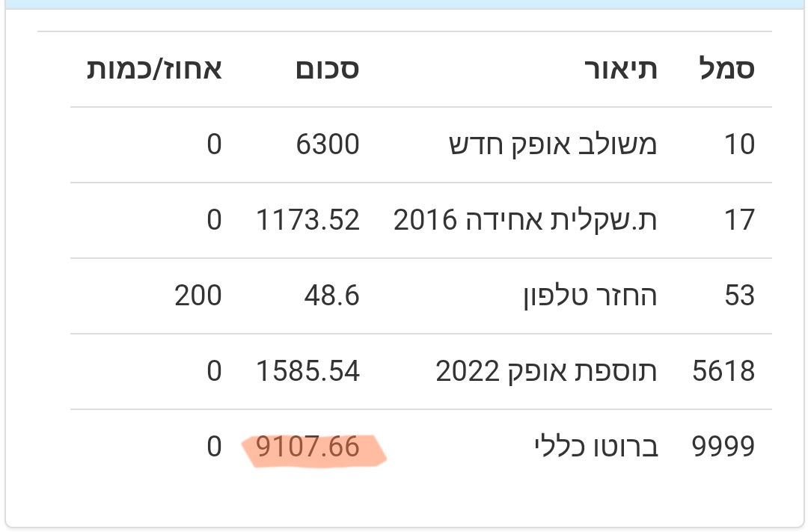The height and width of the screenshot is (532, 808).
Task: Select the amount 48.6
Action: click(x=331, y=296)
